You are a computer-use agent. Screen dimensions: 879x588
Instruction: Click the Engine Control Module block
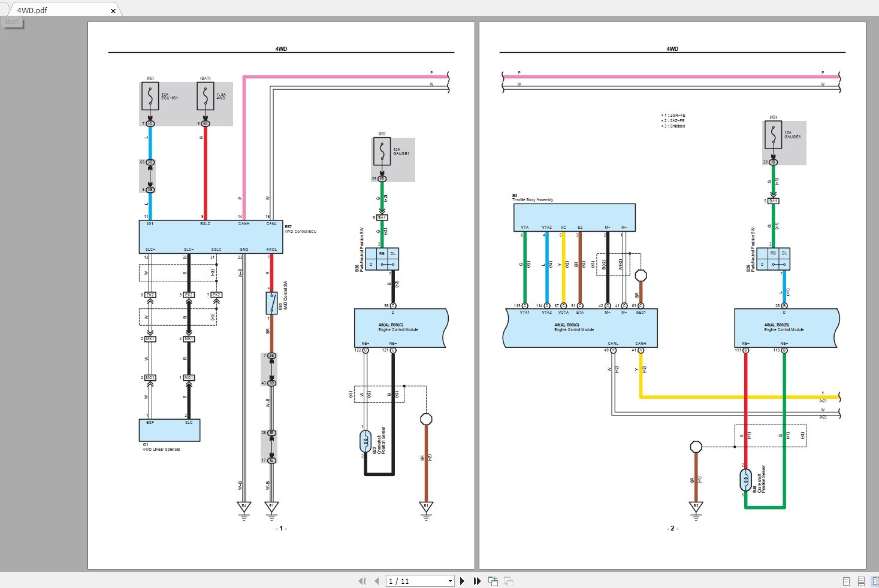pyautogui.click(x=398, y=329)
